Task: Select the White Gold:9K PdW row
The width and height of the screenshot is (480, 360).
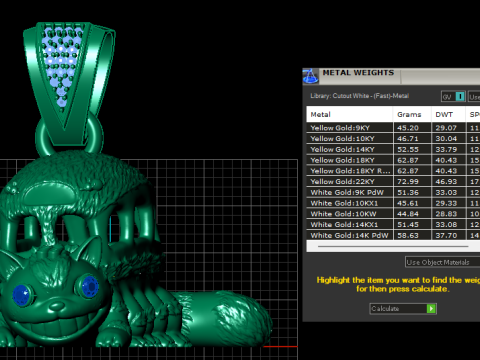Action: pos(393,192)
